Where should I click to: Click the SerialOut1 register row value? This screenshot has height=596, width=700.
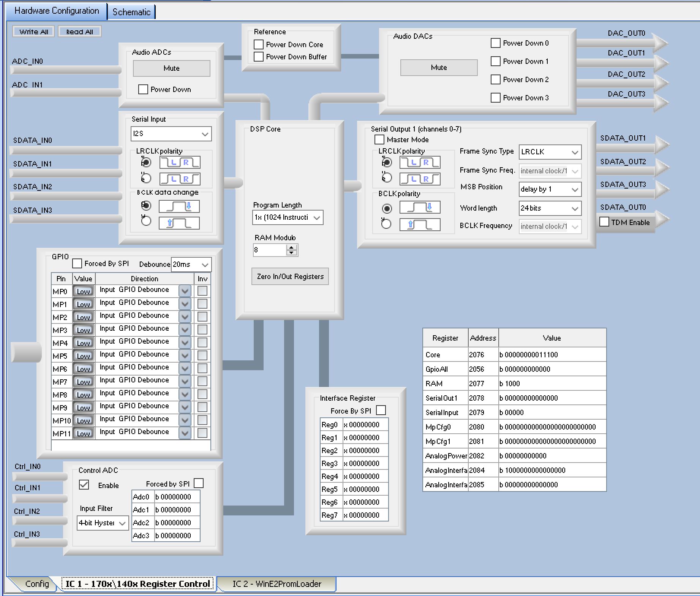point(552,398)
